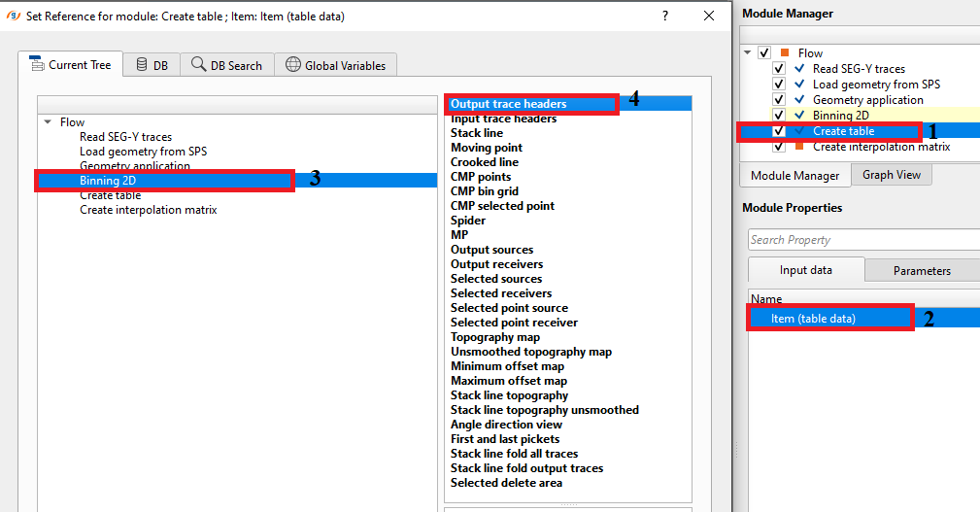This screenshot has width=980, height=512.
Task: Choose First and last pickets item
Action: click(x=505, y=439)
